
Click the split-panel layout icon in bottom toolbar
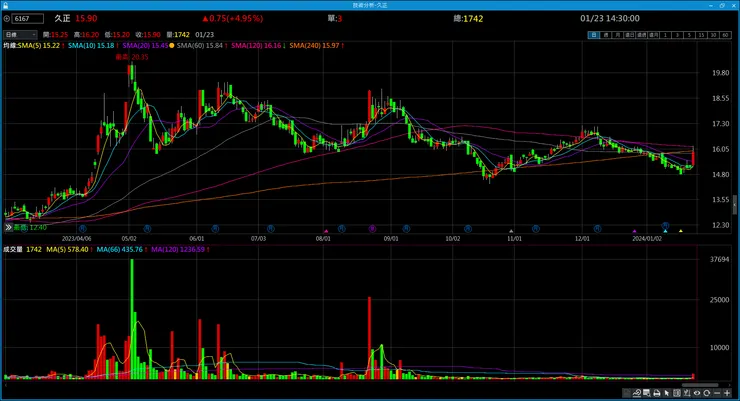coord(677,393)
